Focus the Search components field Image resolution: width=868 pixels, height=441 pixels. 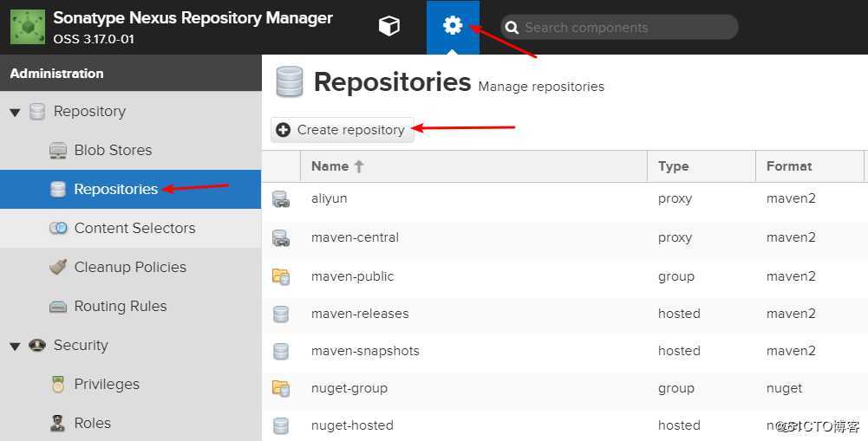tap(619, 27)
